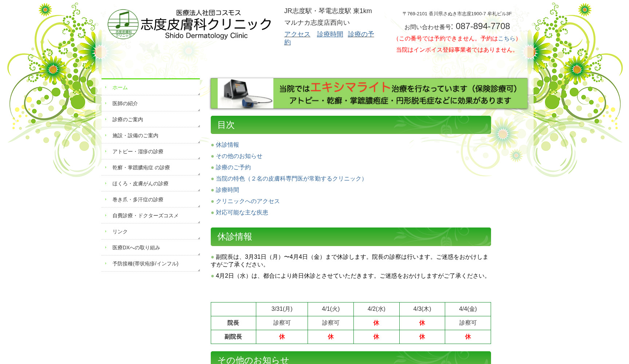This screenshot has height=364, width=629.
Task: Click the arrow icon beside 予防接種(帯状疱疹/インフル)
Action: (x=106, y=264)
